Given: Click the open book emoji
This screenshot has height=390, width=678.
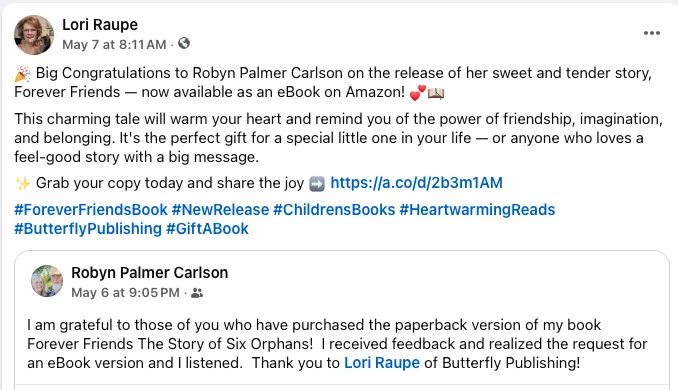Looking at the screenshot, I should click(x=436, y=93).
